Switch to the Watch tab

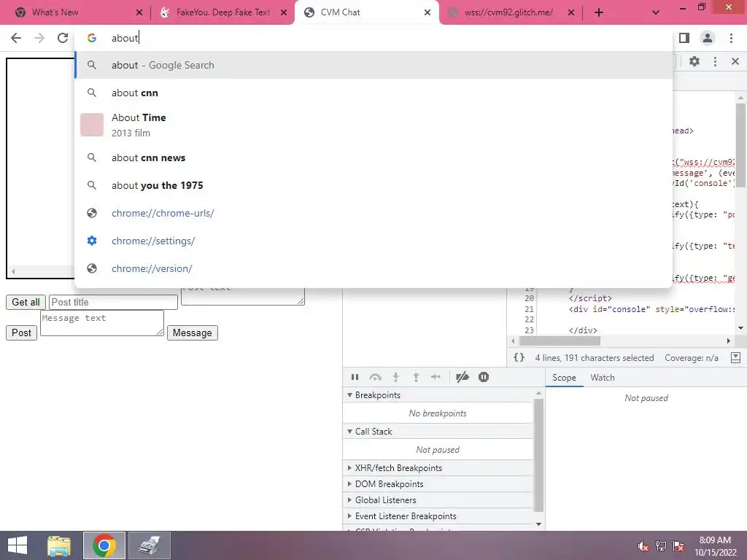602,378
